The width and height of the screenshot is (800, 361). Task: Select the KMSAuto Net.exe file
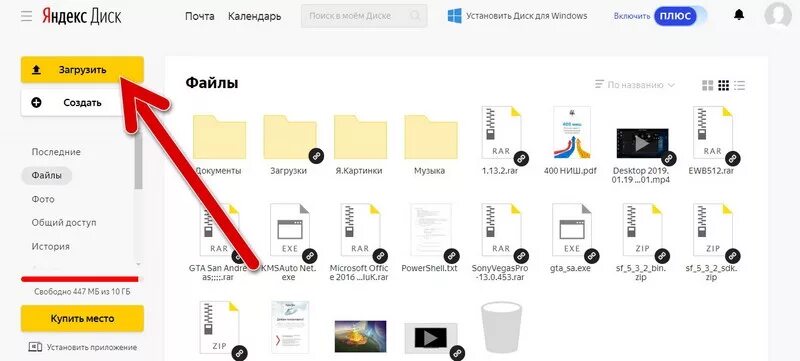coord(290,230)
